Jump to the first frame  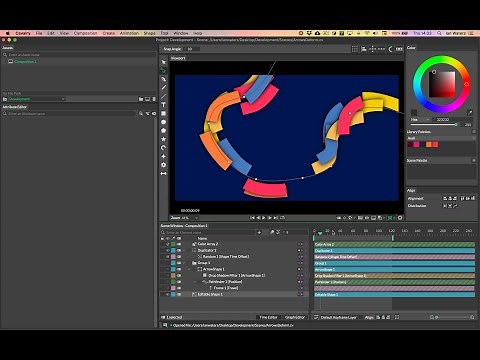[252, 218]
